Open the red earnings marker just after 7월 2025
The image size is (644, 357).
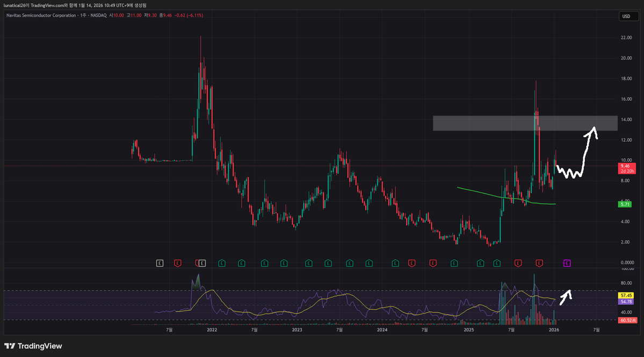click(x=518, y=263)
